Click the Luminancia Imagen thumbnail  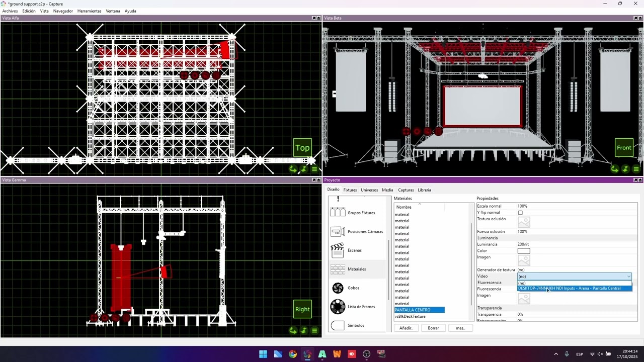coord(524,260)
